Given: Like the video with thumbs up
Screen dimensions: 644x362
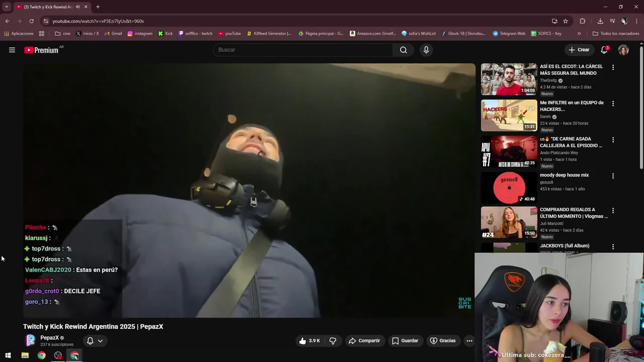Looking at the screenshot, I should click(x=309, y=341).
